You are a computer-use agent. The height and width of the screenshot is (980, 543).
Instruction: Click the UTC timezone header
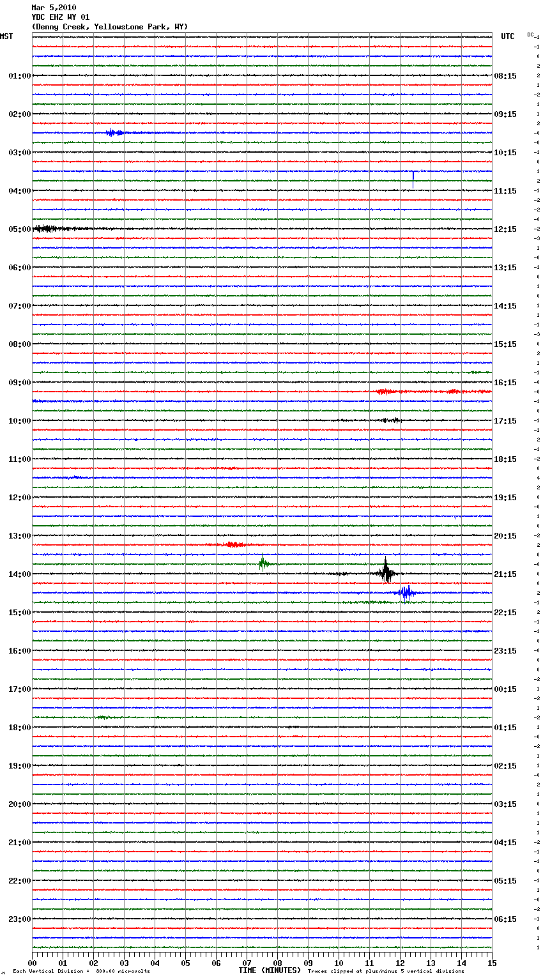507,36
